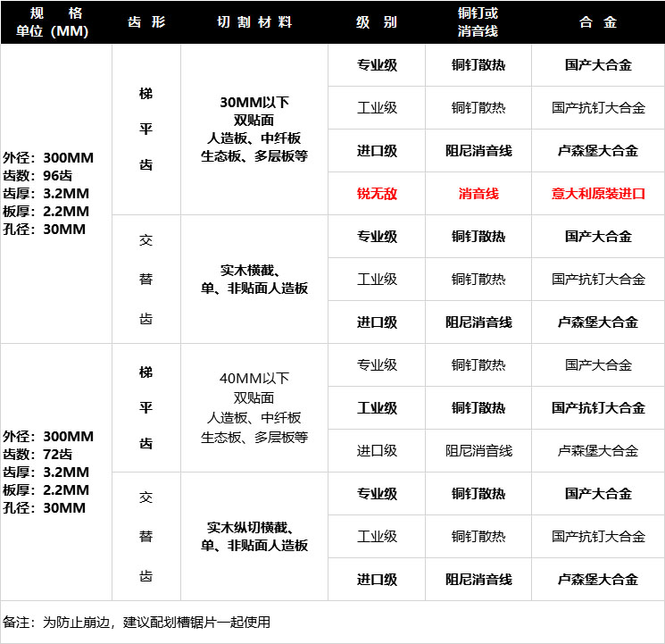Select the "40MM以下" material text

pyautogui.click(x=254, y=378)
